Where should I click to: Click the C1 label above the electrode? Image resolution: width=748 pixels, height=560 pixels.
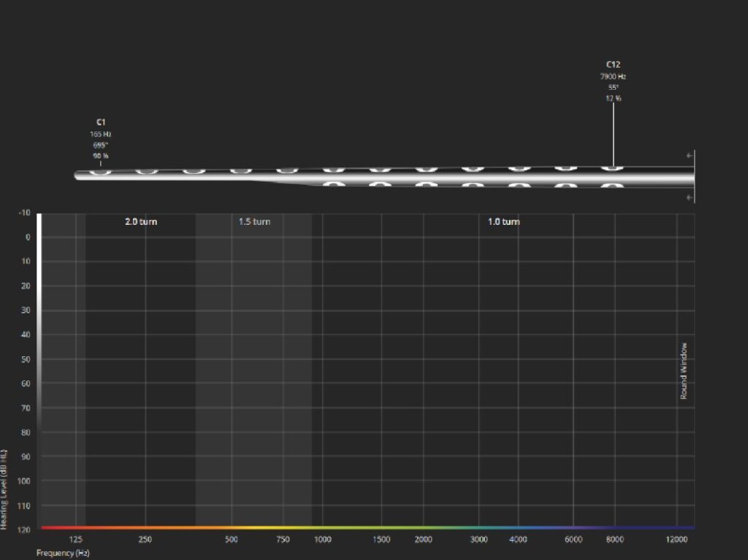click(x=101, y=122)
